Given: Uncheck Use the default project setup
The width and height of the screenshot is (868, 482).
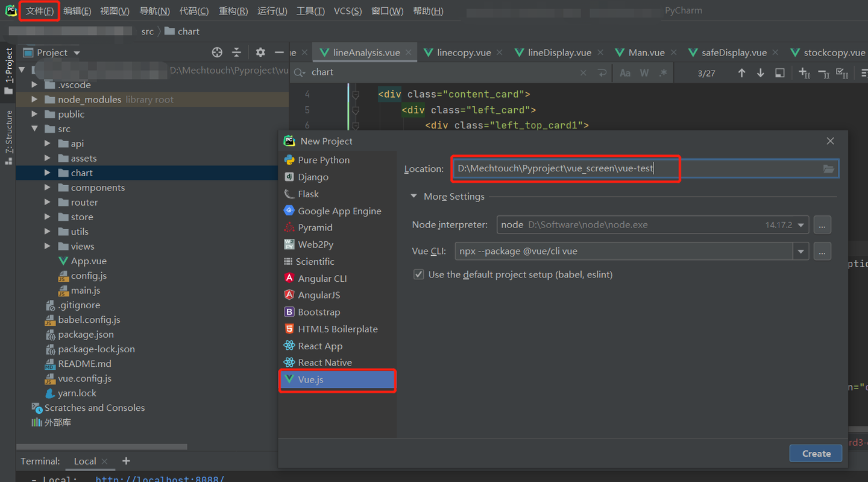Looking at the screenshot, I should click(418, 274).
